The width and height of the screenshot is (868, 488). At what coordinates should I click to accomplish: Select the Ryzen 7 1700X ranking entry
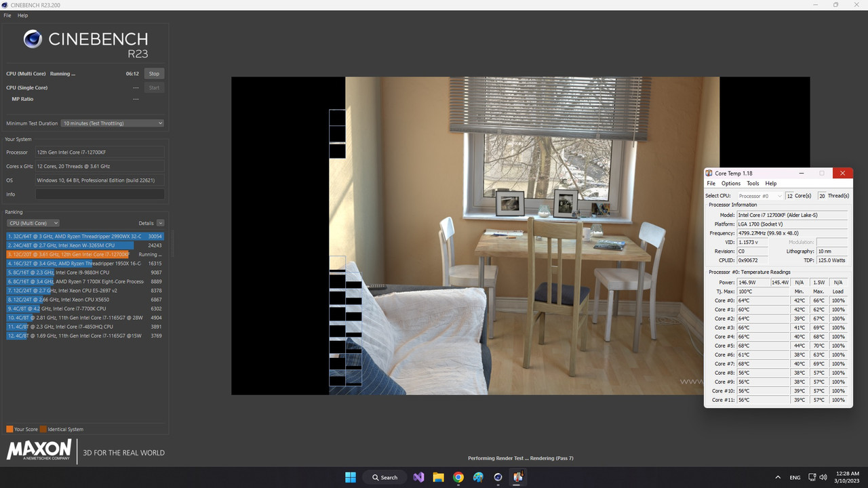(x=85, y=281)
